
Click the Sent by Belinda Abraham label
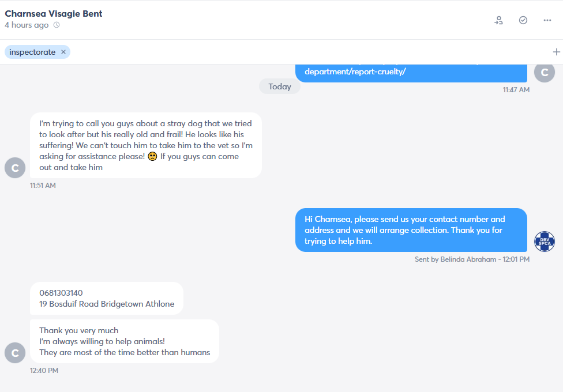[455, 259]
